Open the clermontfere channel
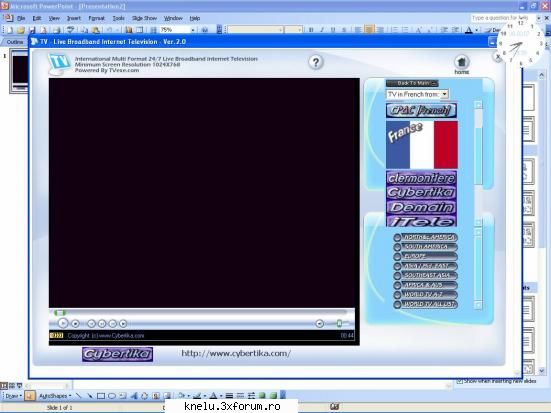Image resolution: width=551 pixels, height=413 pixels. (x=421, y=178)
